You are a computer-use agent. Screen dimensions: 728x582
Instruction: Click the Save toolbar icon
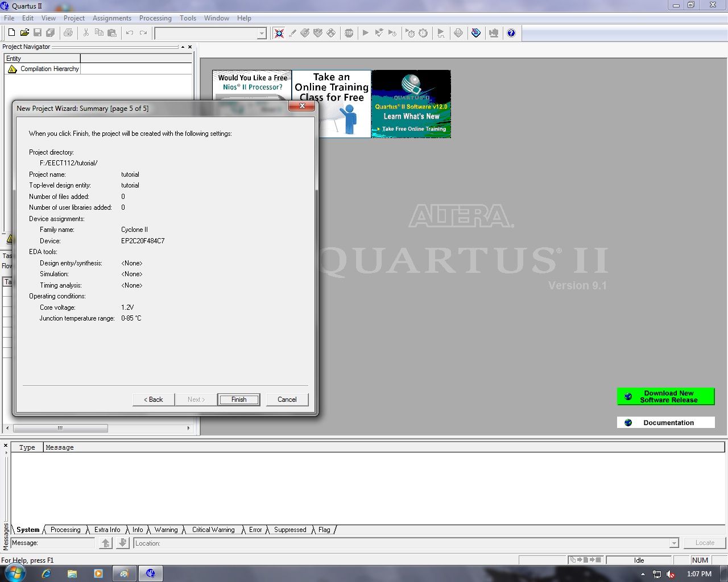click(38, 32)
